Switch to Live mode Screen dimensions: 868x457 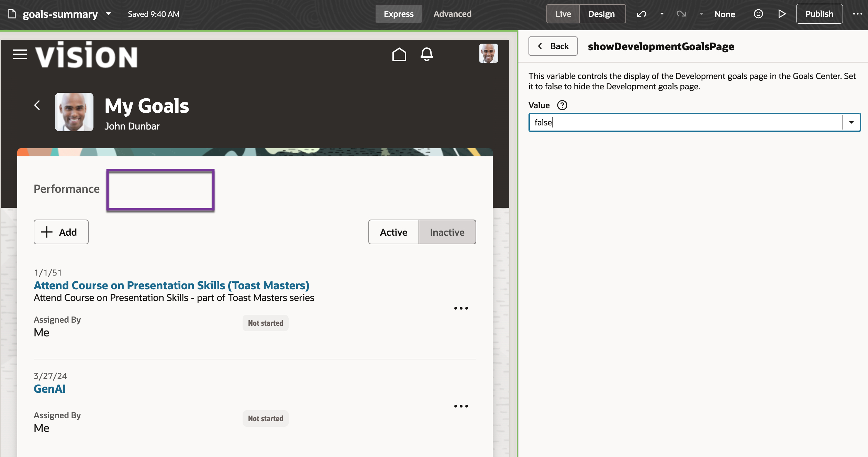pyautogui.click(x=563, y=14)
